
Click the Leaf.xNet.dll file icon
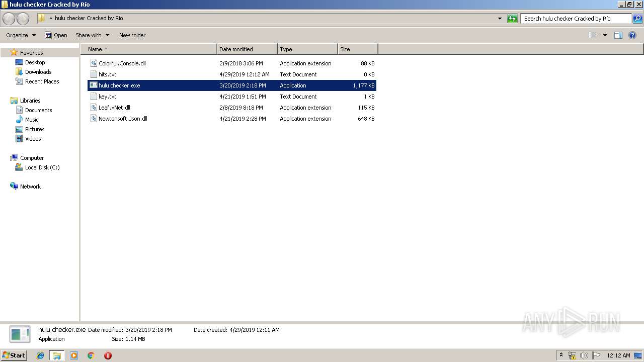[94, 108]
